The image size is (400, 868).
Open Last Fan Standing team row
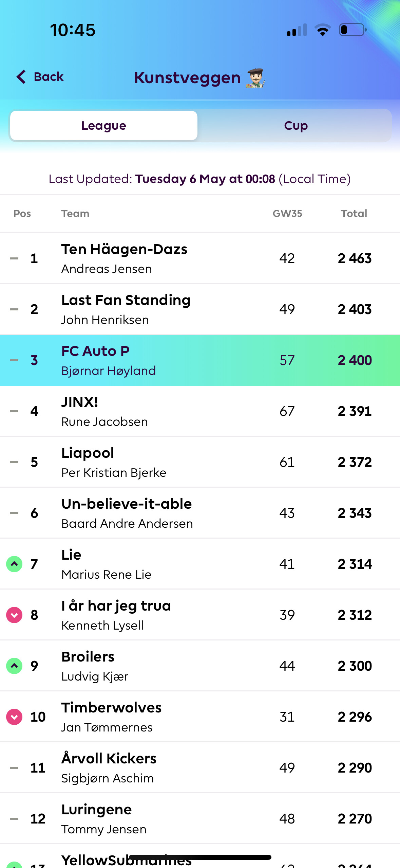coord(200,309)
